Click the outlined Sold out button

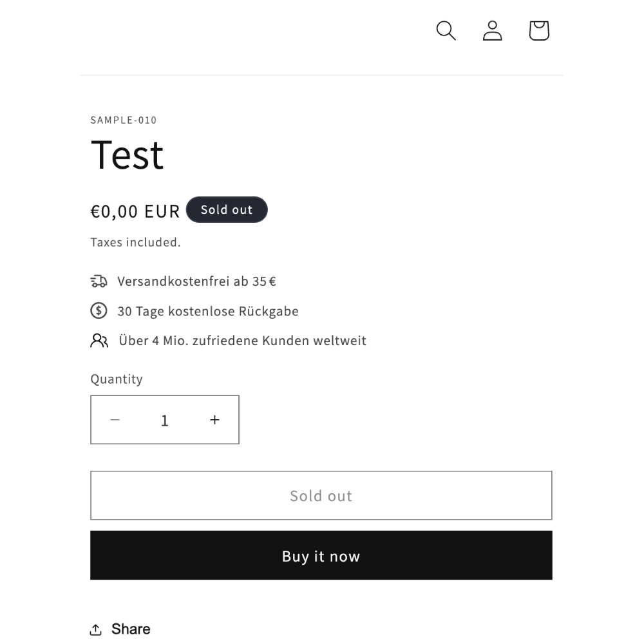[321, 495]
